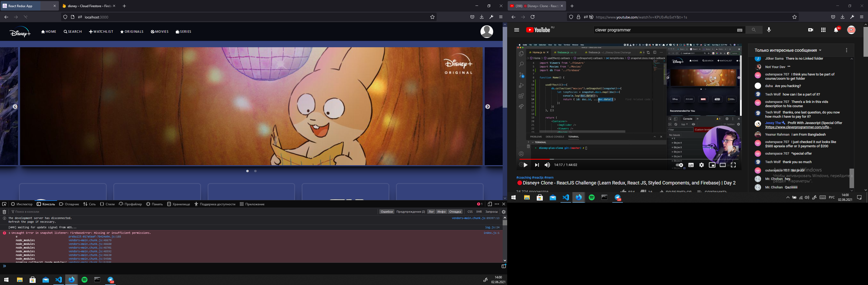Open the index.js:1 source link
This screenshot has width=868, height=285.
coord(491,233)
